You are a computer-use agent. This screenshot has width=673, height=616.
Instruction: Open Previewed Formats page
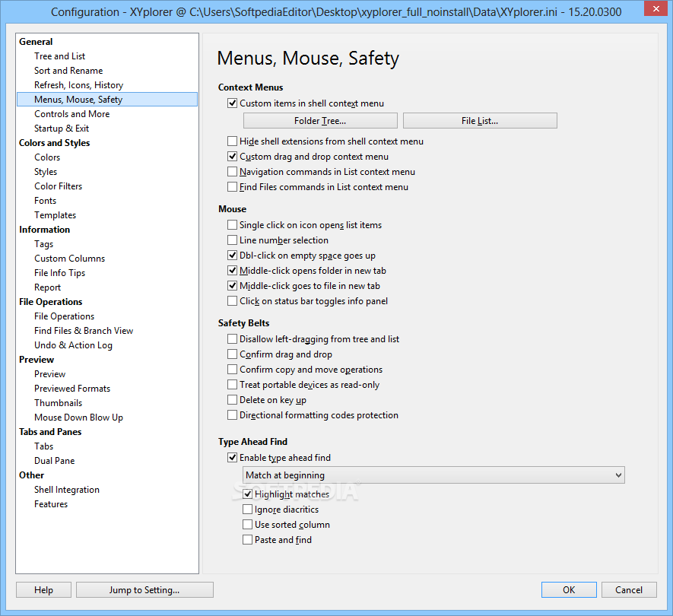pyautogui.click(x=72, y=389)
